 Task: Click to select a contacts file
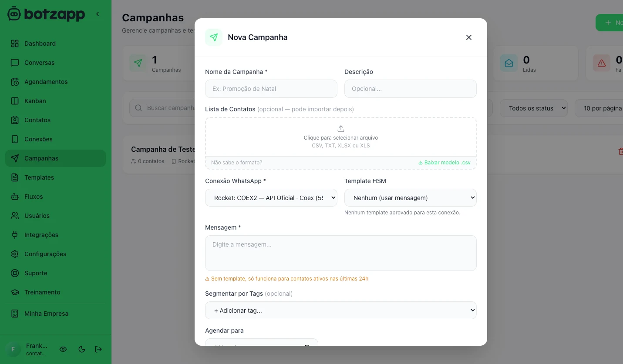pos(341,137)
